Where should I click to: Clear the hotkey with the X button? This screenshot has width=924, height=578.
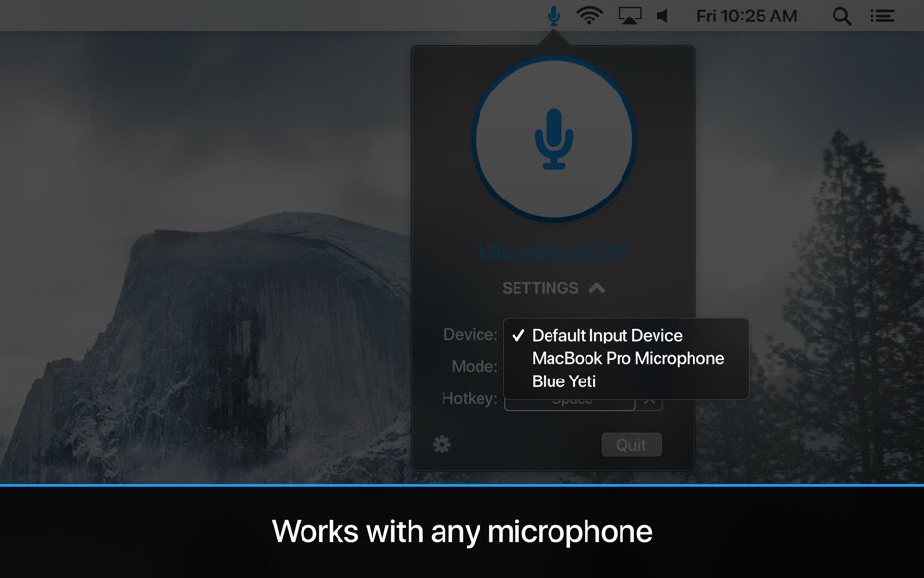(649, 402)
